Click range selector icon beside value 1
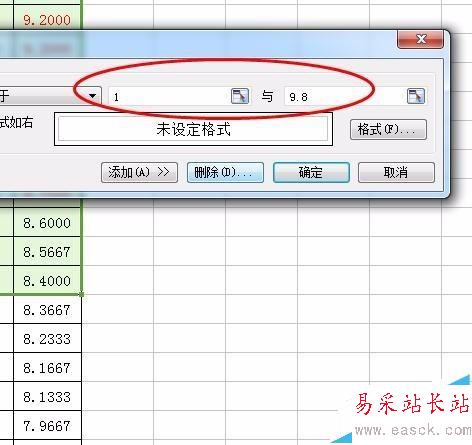The width and height of the screenshot is (472, 445). [x=240, y=96]
